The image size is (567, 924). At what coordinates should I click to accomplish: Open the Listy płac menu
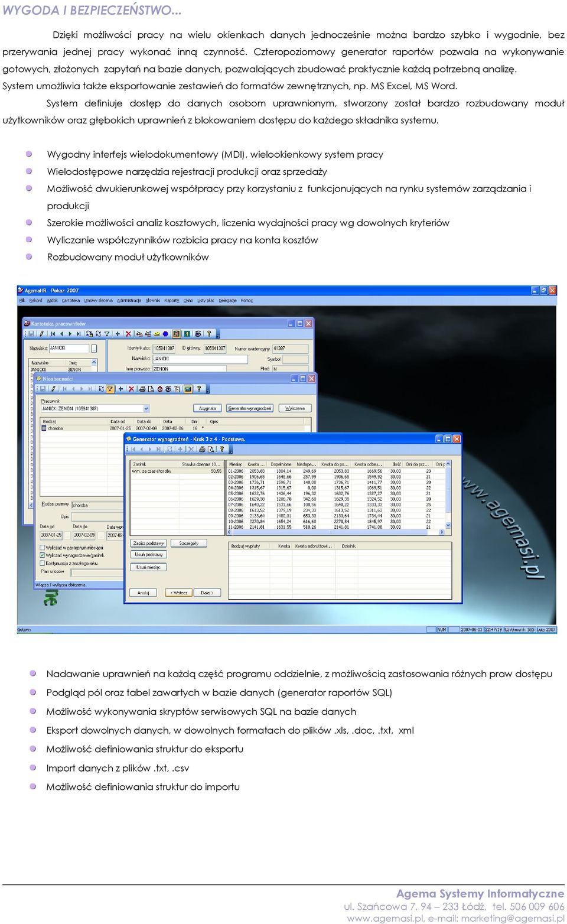point(206,300)
